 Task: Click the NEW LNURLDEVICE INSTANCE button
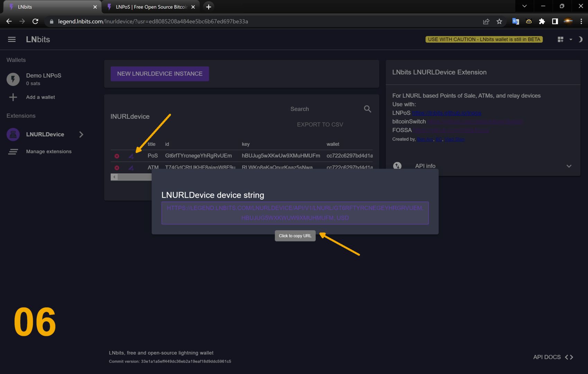[160, 74]
